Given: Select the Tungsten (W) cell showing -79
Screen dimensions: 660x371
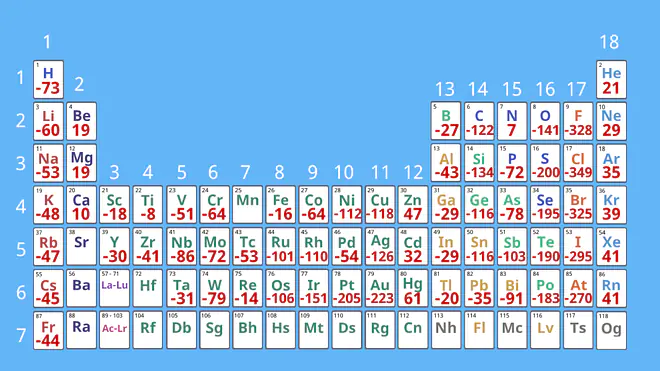Looking at the screenshot, I should coord(214,289).
